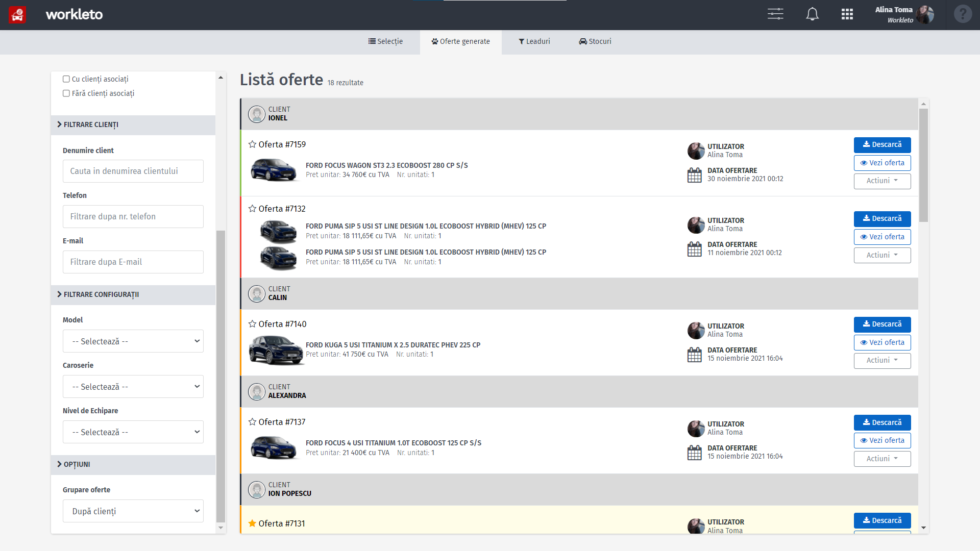Click Ford Focus Wagon ST3 car thumbnail

coord(274,170)
